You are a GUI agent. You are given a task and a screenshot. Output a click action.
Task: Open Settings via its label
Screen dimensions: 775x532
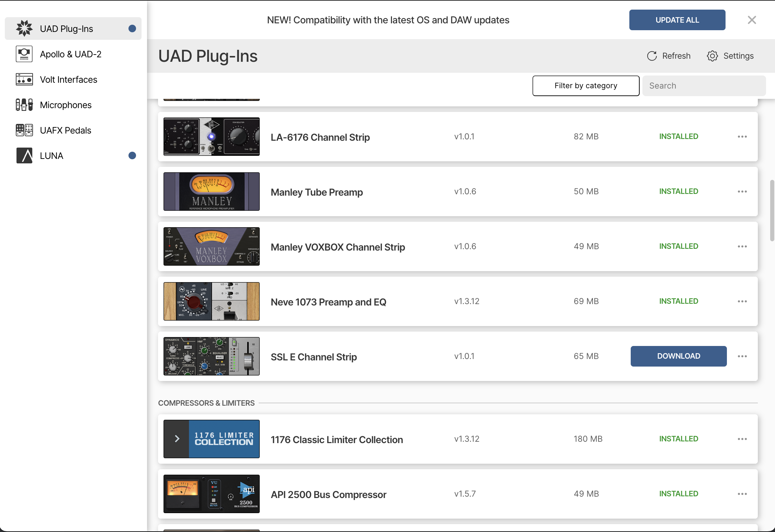(738, 56)
